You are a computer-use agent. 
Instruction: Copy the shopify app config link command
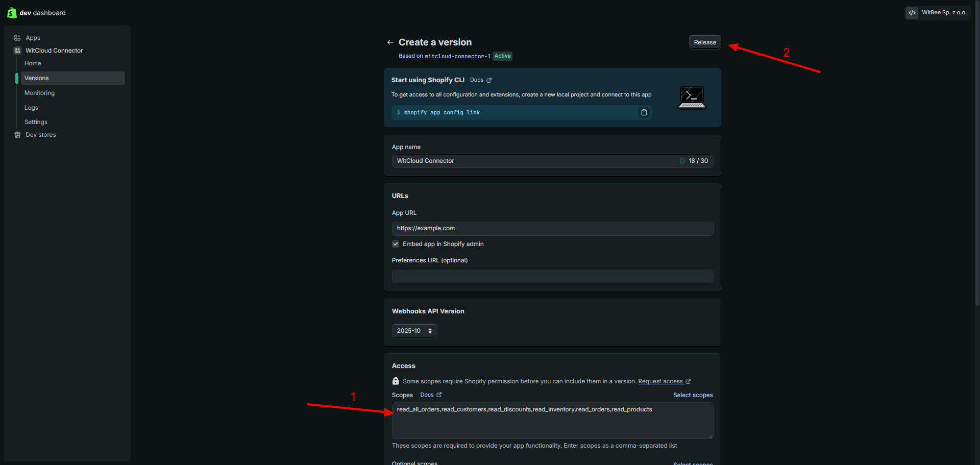coord(644,112)
